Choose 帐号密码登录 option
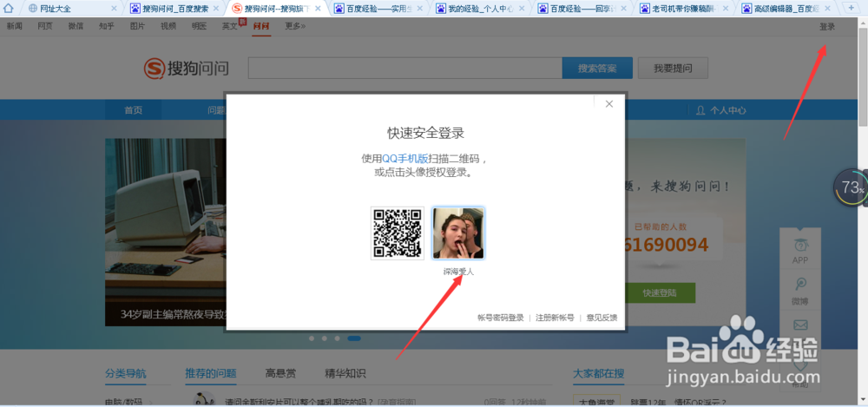868x407 pixels. (x=501, y=318)
